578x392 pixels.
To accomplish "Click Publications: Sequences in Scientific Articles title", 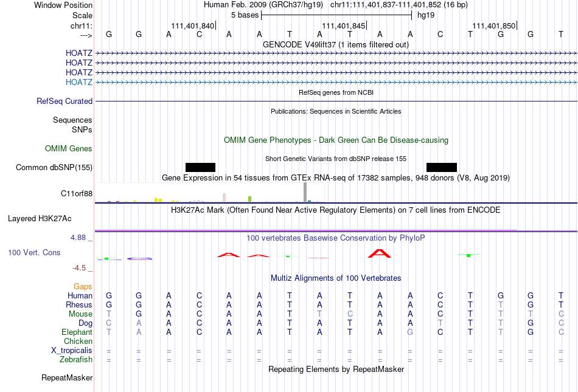I will (x=336, y=111).
